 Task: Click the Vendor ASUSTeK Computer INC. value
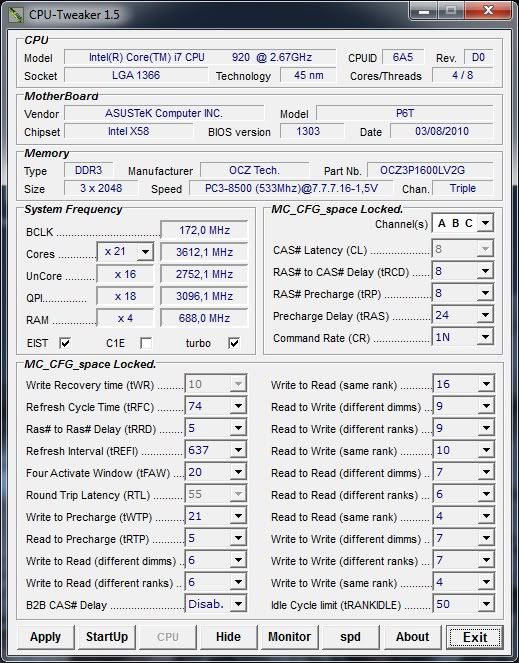(164, 113)
